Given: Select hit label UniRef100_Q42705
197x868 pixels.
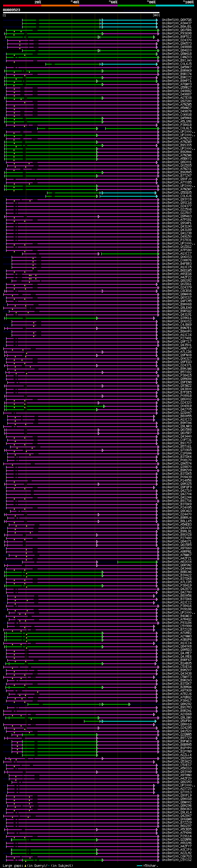Looking at the screenshot, I should (177, 410).
